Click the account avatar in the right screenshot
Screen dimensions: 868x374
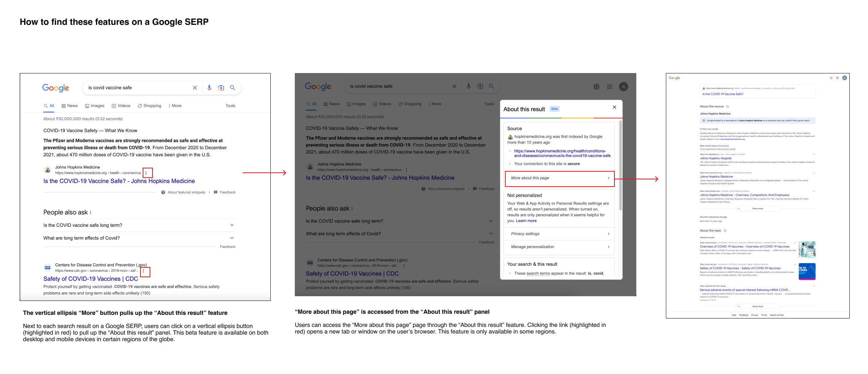click(844, 78)
